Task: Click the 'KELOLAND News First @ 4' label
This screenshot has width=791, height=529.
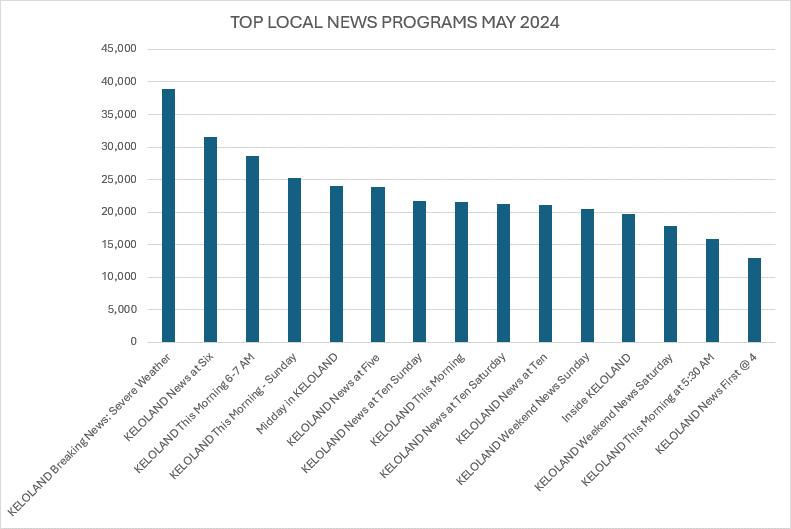Action: tap(706, 403)
